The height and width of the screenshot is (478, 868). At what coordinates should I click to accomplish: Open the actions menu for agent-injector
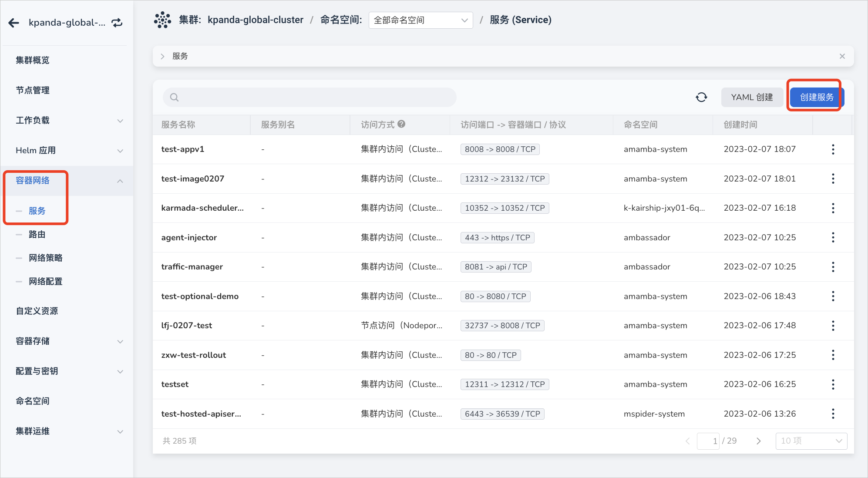[x=833, y=237]
